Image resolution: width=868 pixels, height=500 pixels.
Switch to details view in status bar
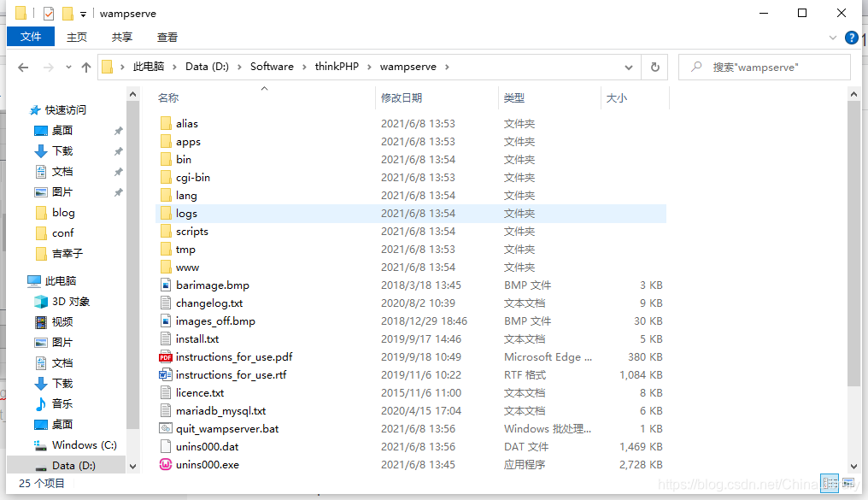(x=830, y=484)
